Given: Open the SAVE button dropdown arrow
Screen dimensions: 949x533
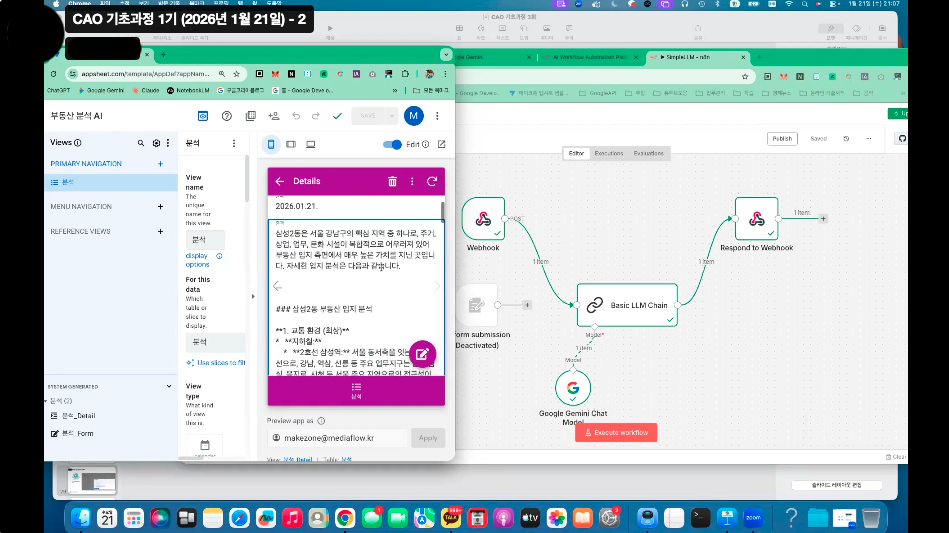Looking at the screenshot, I should [x=392, y=116].
